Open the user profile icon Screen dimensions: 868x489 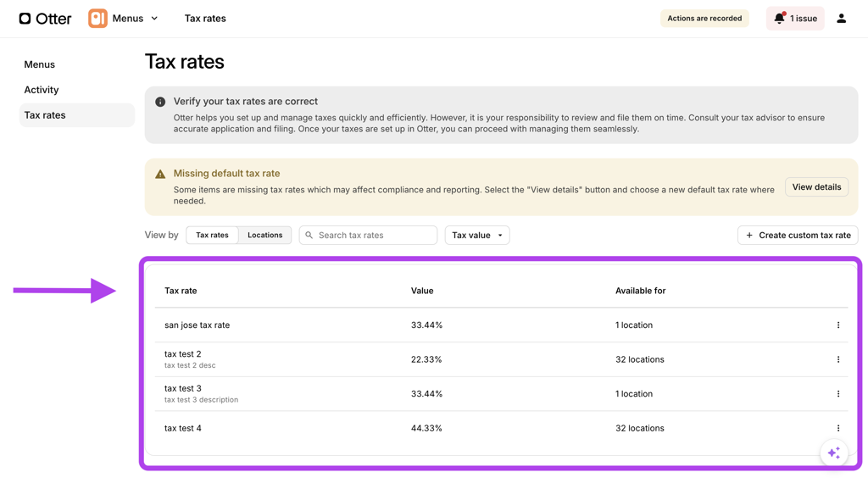click(x=841, y=19)
